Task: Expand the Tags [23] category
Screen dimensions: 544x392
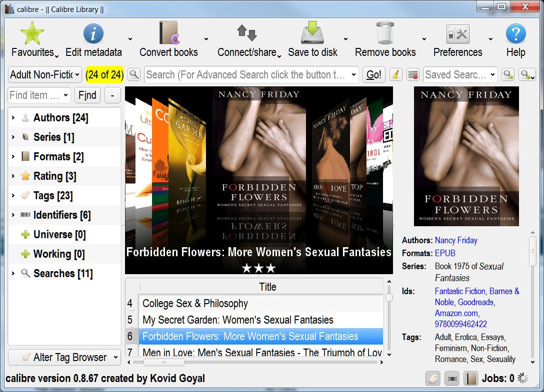Action: pos(13,195)
